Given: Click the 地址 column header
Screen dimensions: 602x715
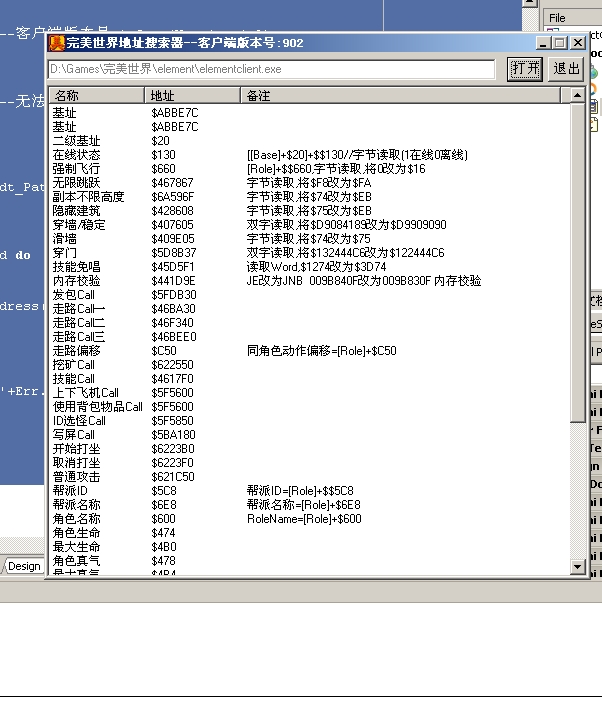Looking at the screenshot, I should pyautogui.click(x=192, y=95).
